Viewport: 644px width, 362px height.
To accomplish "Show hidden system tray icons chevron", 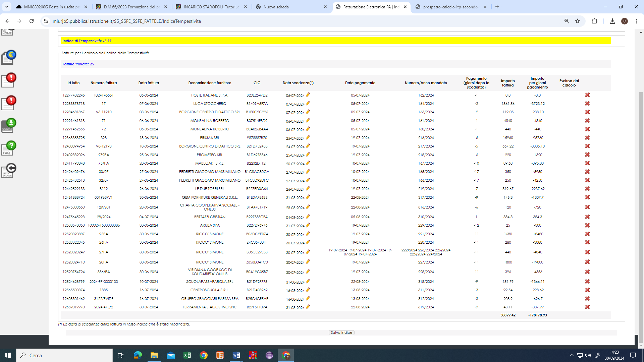I will [572, 355].
